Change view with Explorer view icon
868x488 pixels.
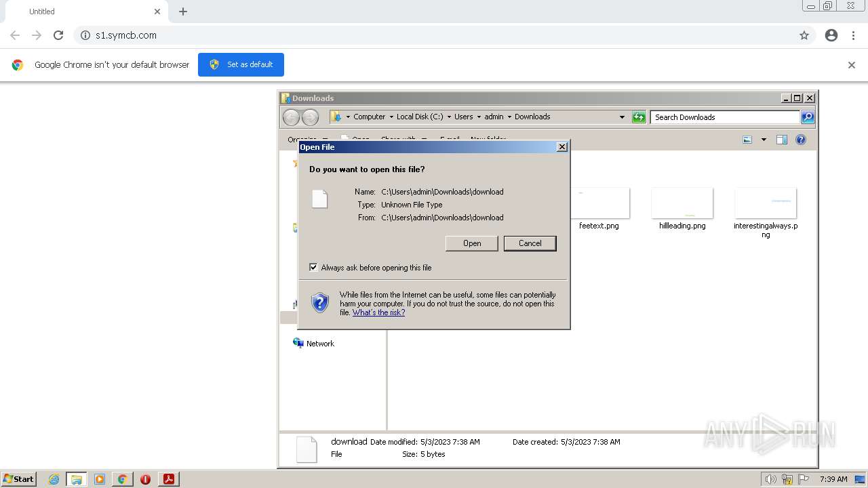(x=747, y=140)
